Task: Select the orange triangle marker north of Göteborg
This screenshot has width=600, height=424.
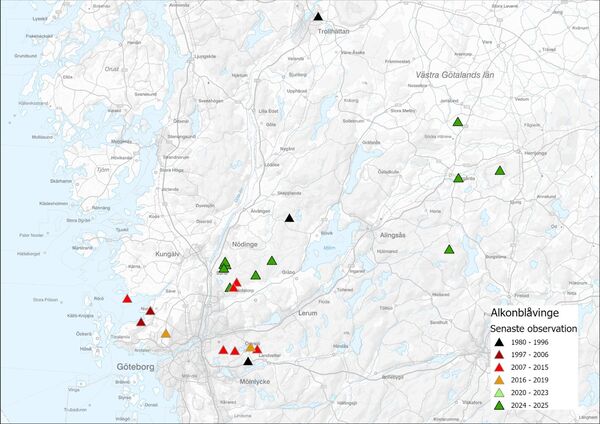Action: click(166, 333)
